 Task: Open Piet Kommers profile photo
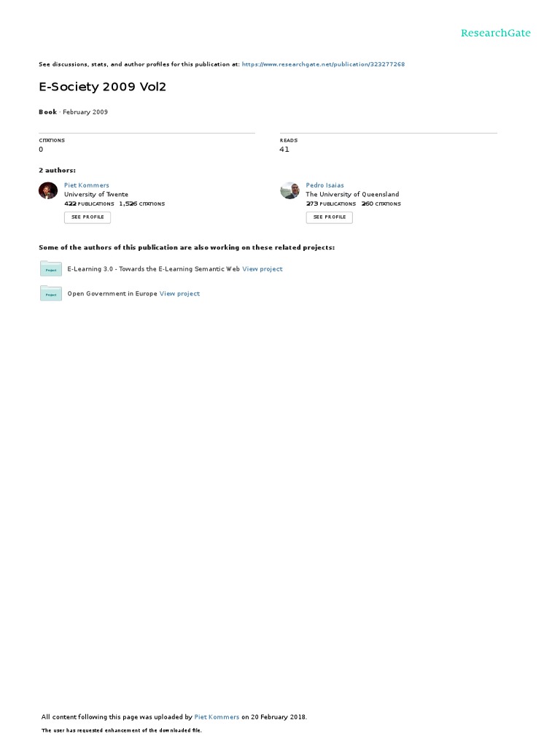[x=48, y=190]
